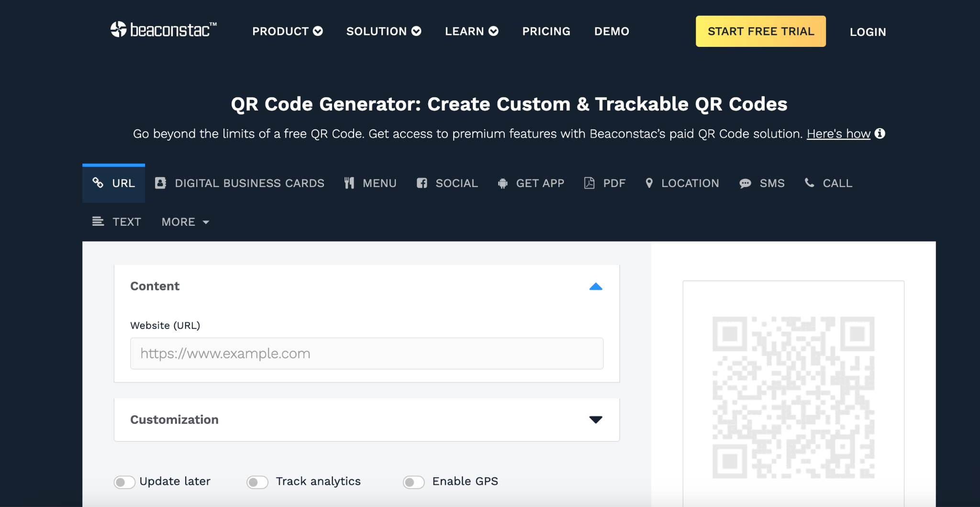Collapse the Content section

(596, 286)
